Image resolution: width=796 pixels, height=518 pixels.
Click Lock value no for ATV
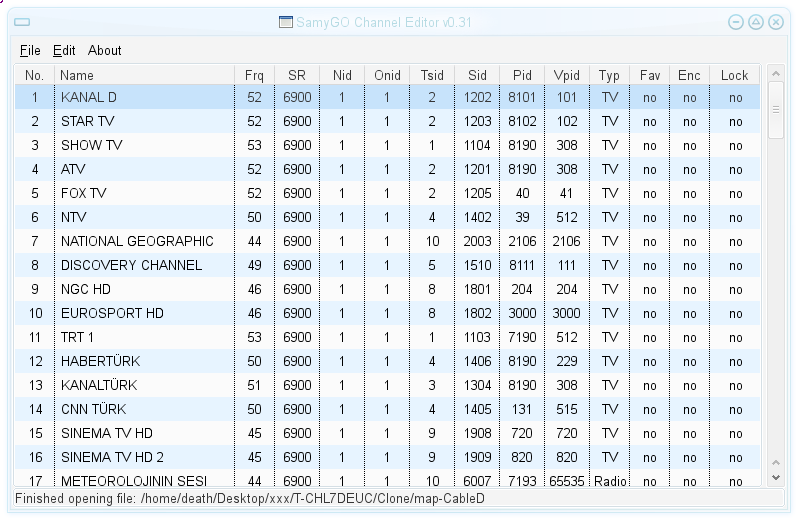735,169
